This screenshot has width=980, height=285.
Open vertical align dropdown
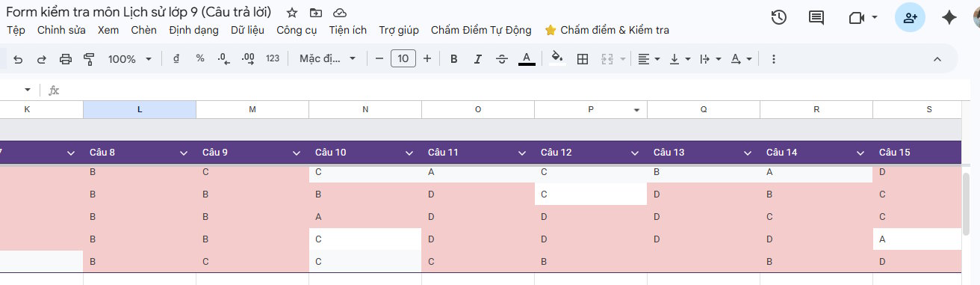680,58
